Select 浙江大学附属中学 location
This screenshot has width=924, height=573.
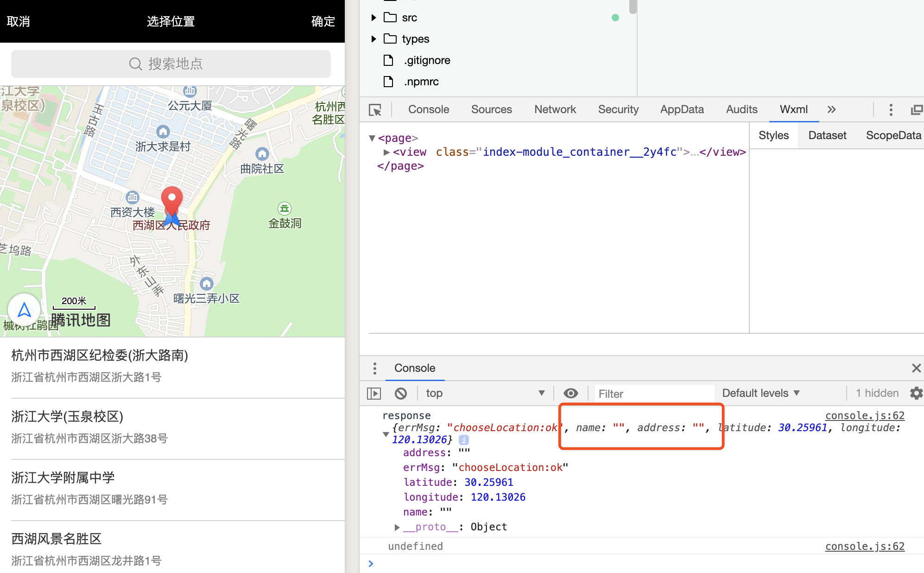click(172, 489)
